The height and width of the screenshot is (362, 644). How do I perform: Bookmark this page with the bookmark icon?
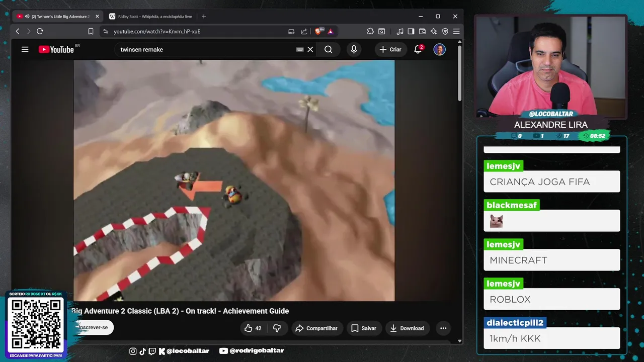point(91,31)
